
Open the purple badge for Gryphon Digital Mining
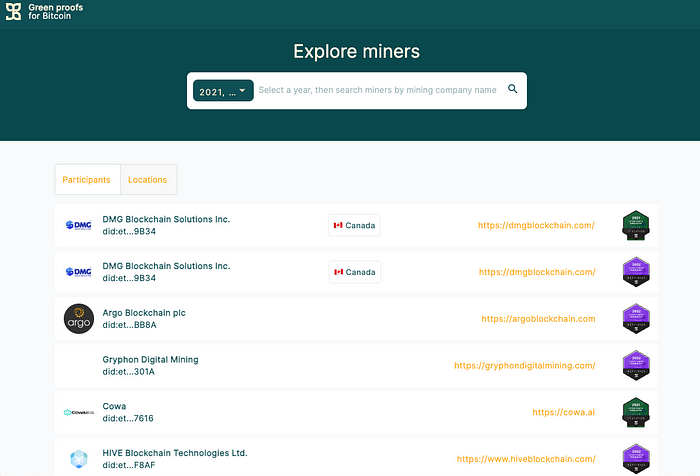[x=636, y=365]
